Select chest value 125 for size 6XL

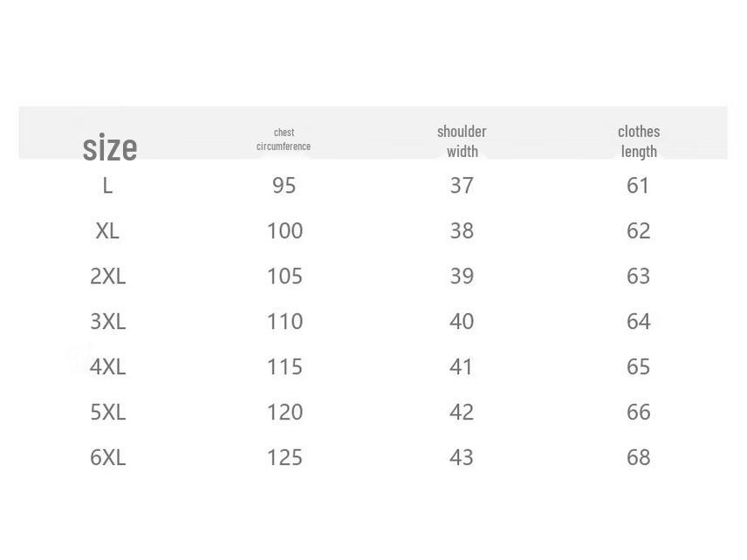(284, 457)
